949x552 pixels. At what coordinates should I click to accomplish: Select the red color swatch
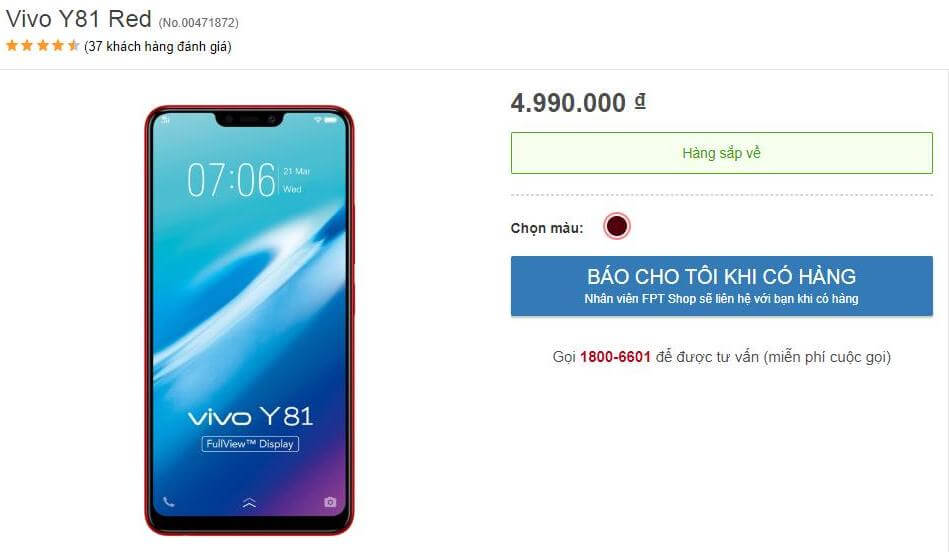click(x=617, y=226)
